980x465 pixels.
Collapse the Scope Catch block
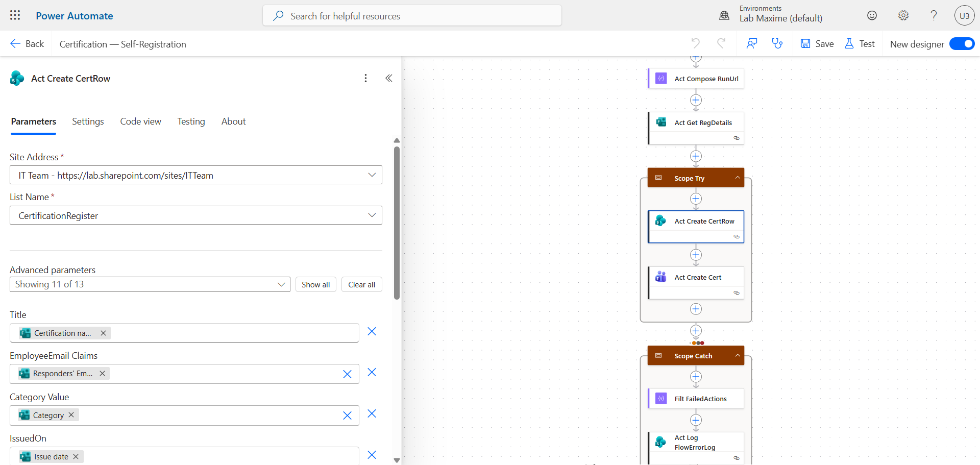tap(738, 355)
